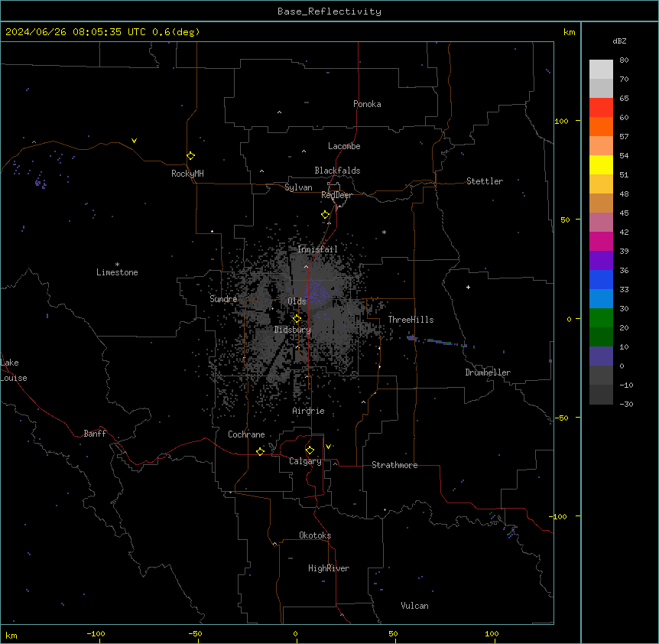
Task: Click the yellow diamond marker above Calgary label
Action: click(x=310, y=450)
